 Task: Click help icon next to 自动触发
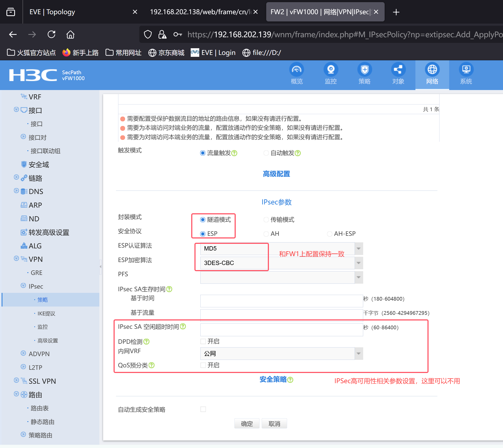tap(298, 153)
